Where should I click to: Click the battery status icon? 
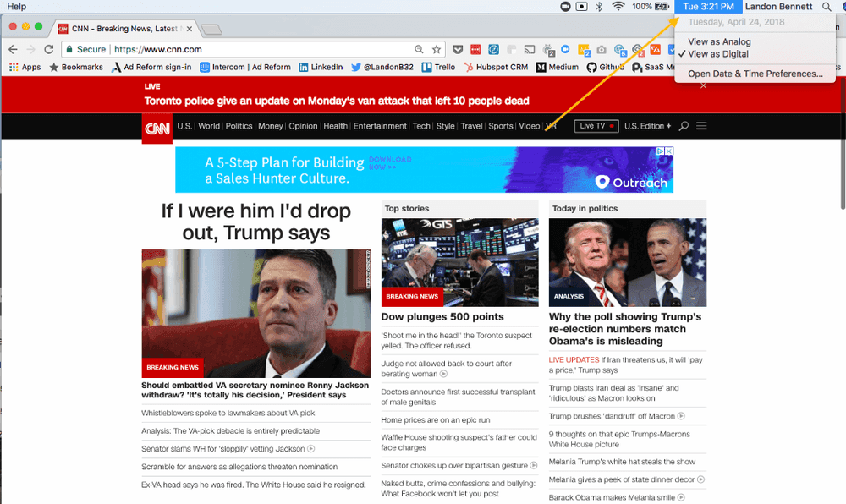[x=662, y=7]
